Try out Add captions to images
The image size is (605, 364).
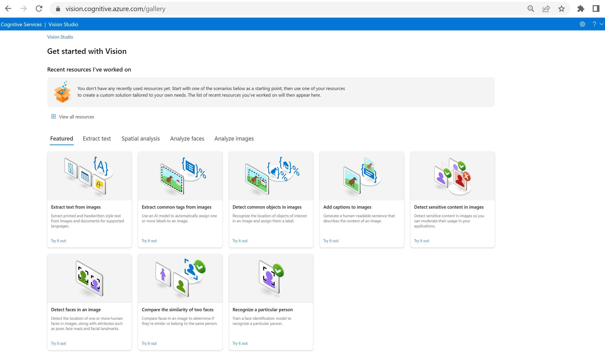coord(331,241)
